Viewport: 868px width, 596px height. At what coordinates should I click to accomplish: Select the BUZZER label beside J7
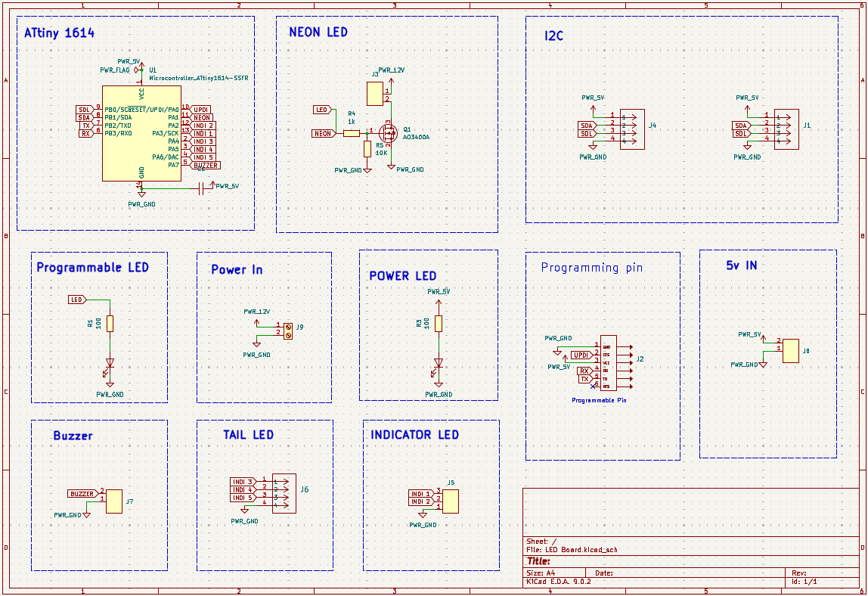[x=82, y=494]
